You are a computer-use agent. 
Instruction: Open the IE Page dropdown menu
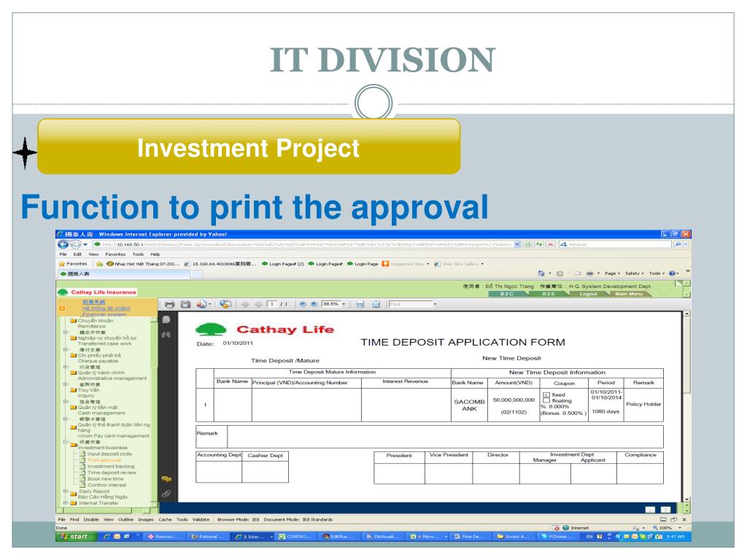coord(612,273)
